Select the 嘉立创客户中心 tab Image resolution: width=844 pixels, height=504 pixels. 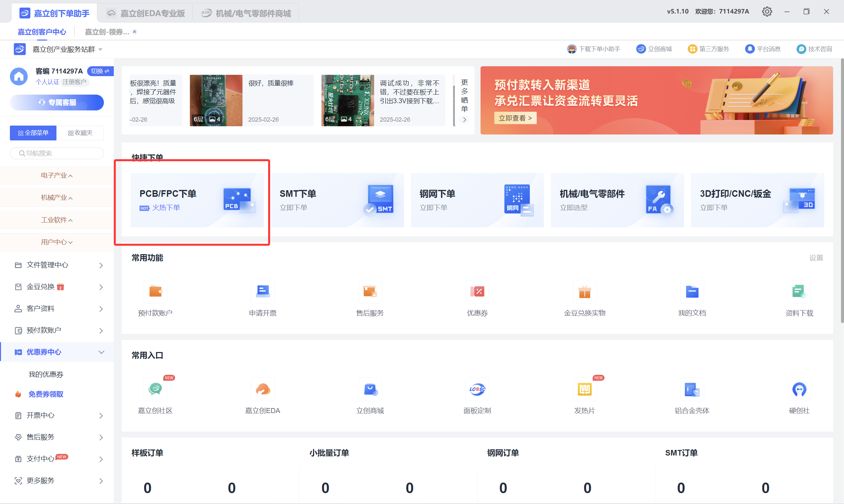[42, 32]
